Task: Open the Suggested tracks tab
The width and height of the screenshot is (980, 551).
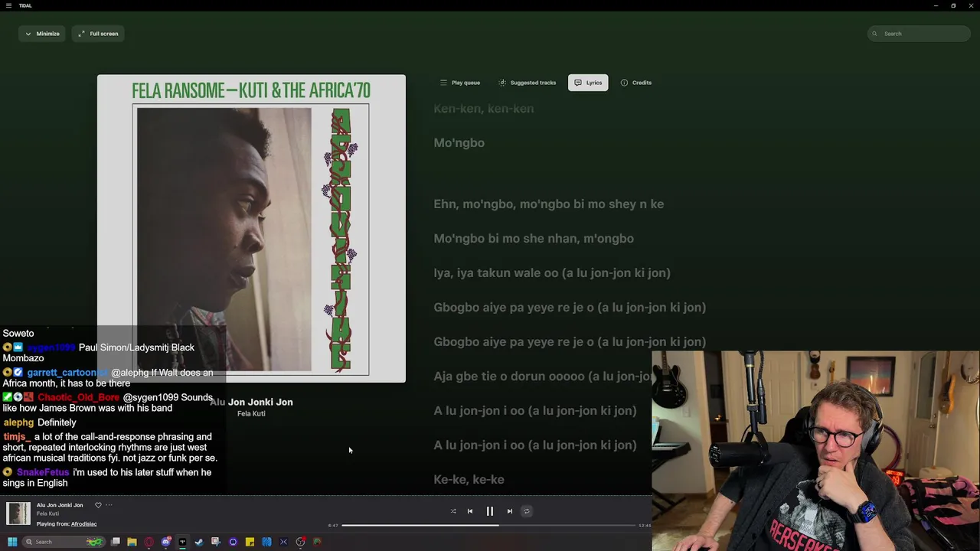Action: [x=528, y=83]
